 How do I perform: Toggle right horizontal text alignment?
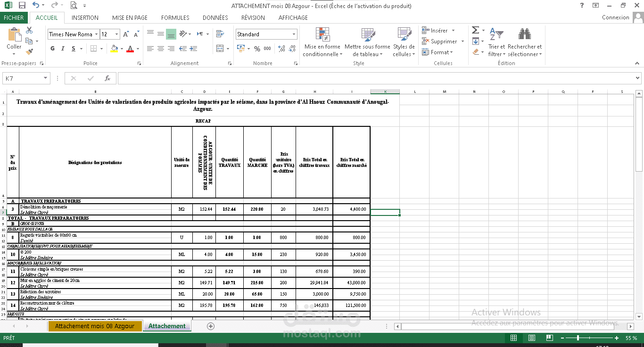tap(171, 49)
